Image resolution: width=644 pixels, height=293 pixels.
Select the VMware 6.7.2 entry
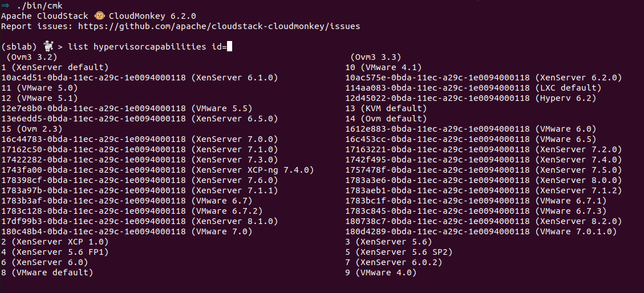click(132, 211)
